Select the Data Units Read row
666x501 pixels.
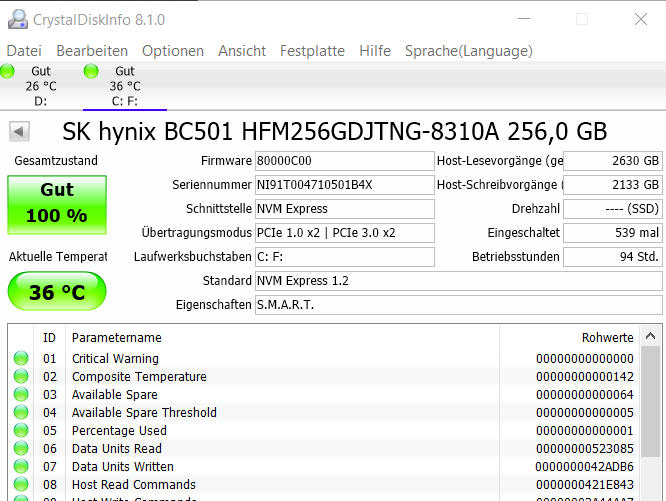325,449
